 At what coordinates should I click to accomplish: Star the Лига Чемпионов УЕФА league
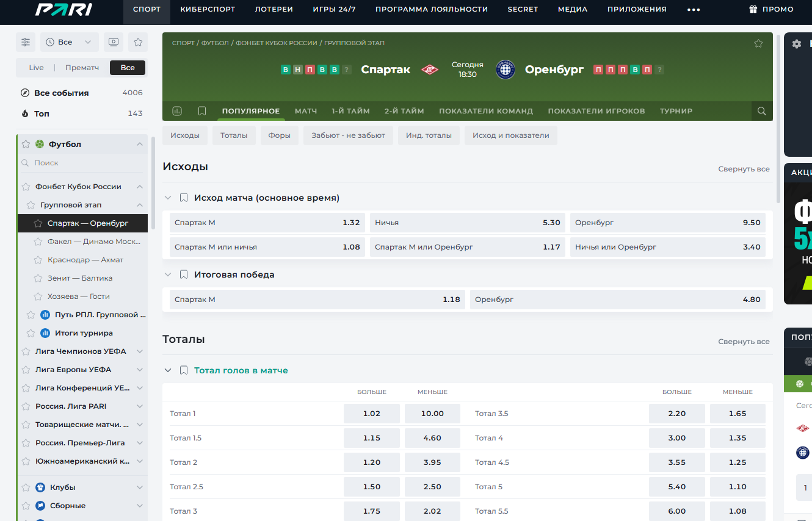(x=26, y=351)
